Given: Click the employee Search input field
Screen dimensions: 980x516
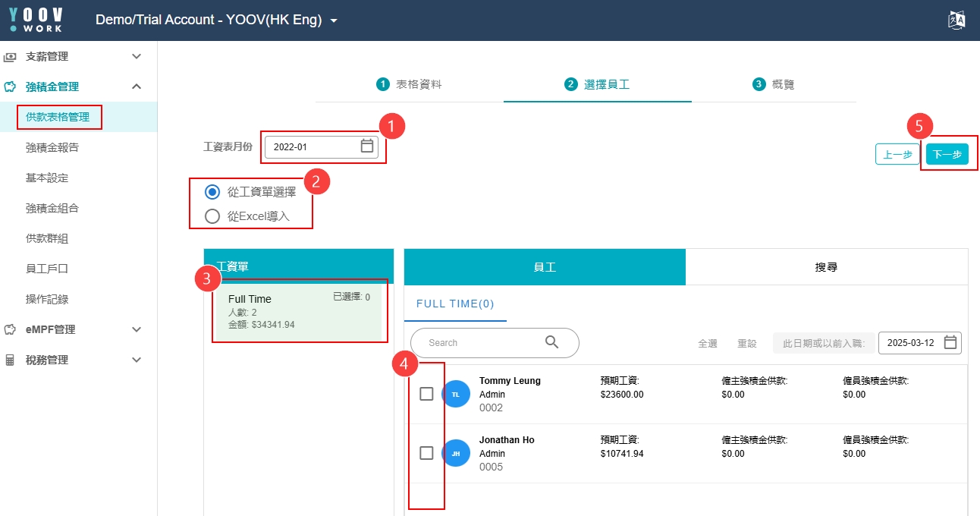Looking at the screenshot, I should (x=482, y=343).
